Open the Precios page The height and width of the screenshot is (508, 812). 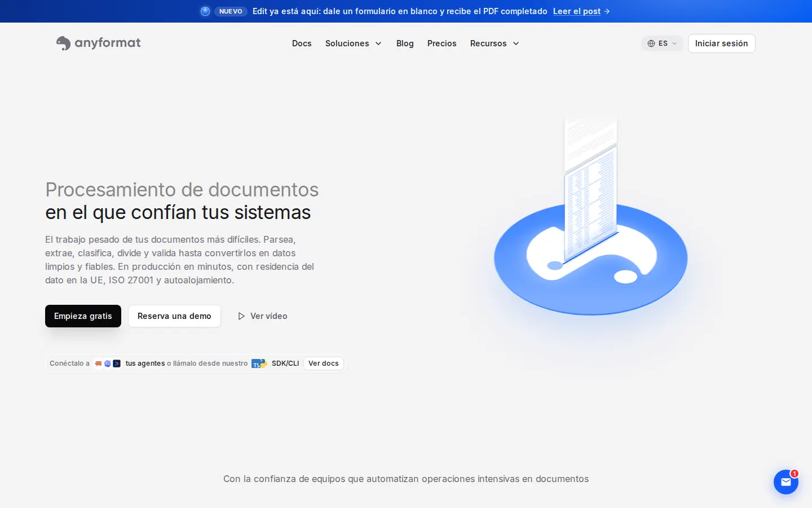[442, 43]
